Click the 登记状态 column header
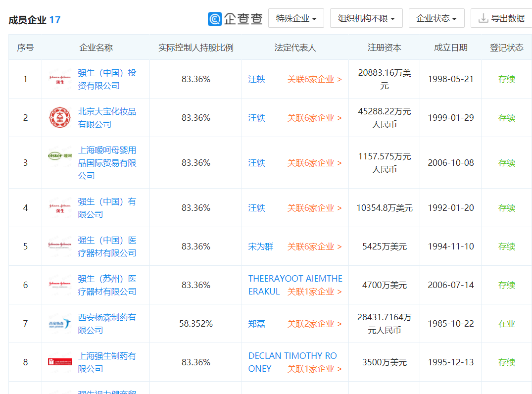Image resolution: width=532 pixels, height=394 pixels. pos(507,48)
